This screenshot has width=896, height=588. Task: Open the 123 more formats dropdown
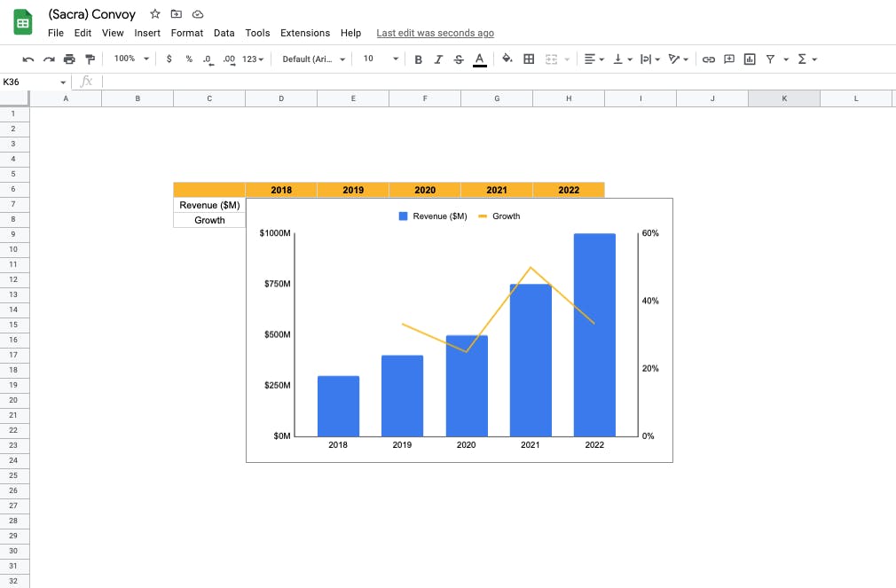253,59
